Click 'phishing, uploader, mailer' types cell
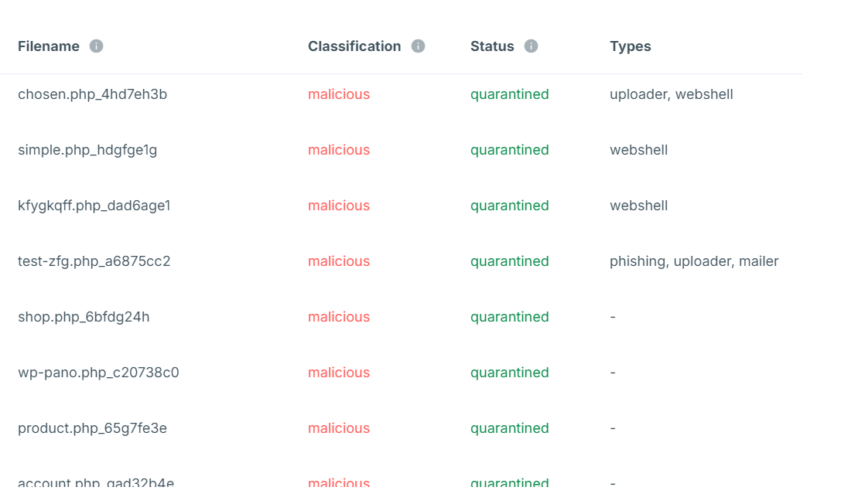Image resolution: width=865 pixels, height=504 pixels. point(694,261)
